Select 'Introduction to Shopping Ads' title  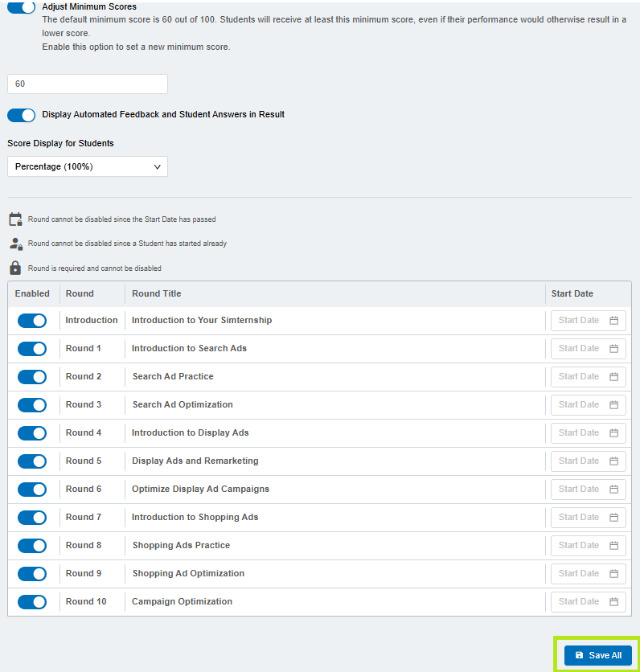coord(195,518)
